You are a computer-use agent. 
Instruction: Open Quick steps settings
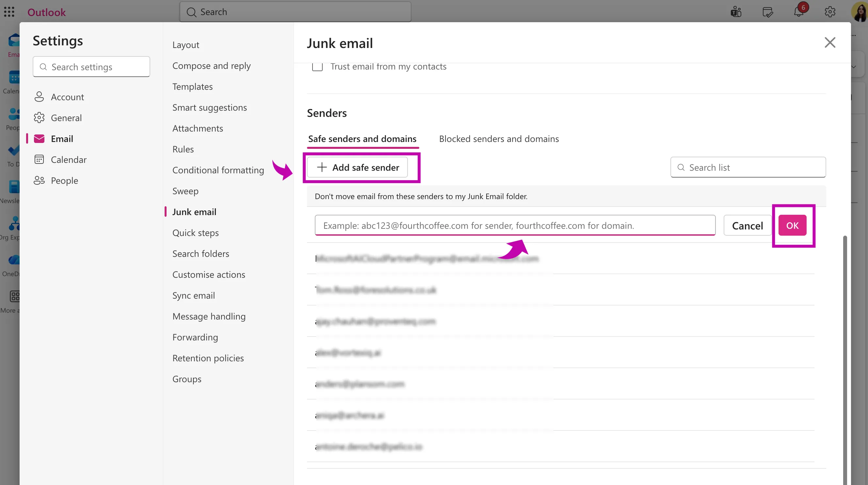click(195, 233)
